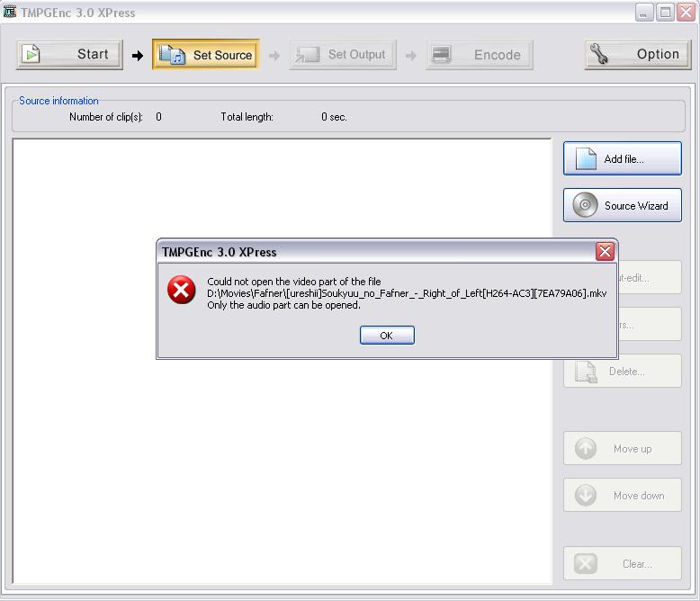Click OK in the error dialog
The width and height of the screenshot is (700, 601).
click(x=387, y=336)
